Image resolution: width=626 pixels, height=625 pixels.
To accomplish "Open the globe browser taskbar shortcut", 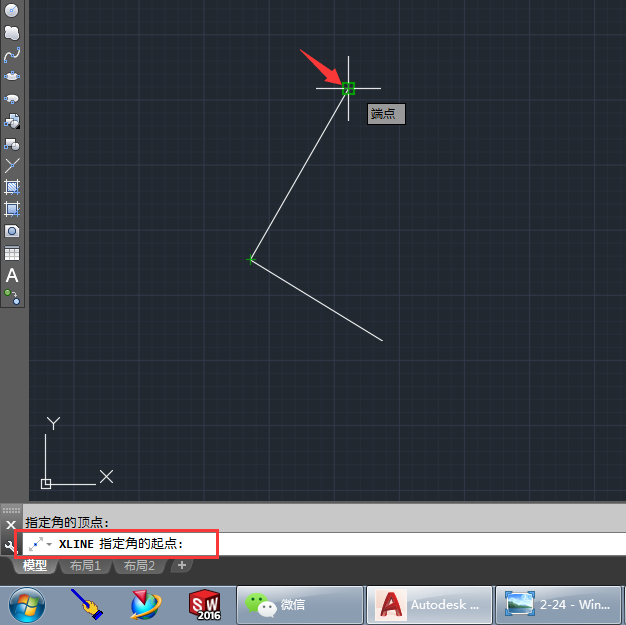I will (145, 605).
